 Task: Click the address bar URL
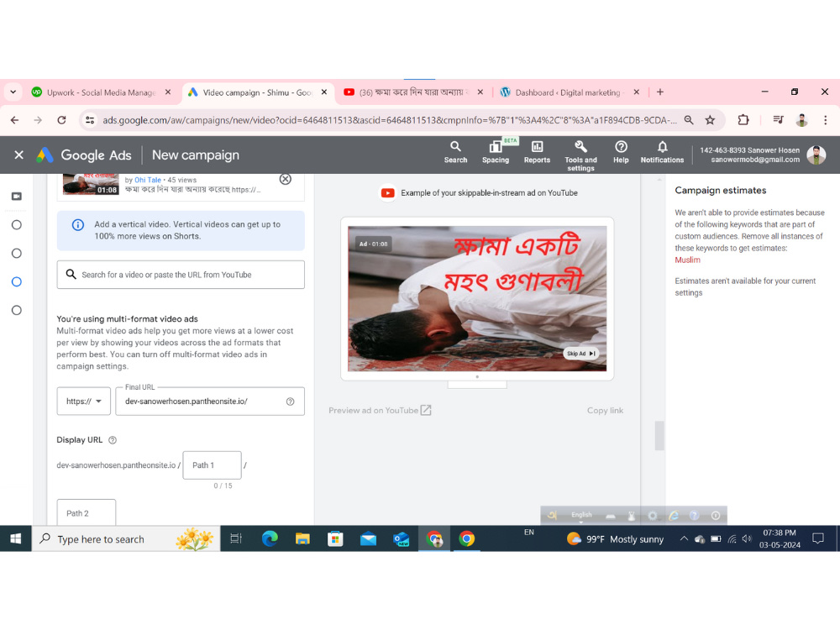point(390,120)
